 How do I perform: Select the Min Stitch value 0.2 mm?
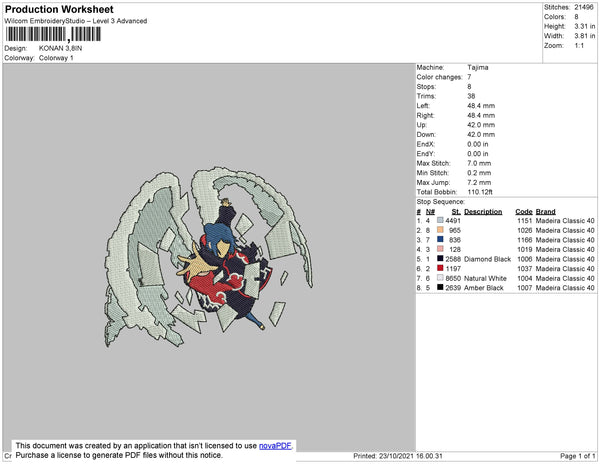pyautogui.click(x=479, y=173)
